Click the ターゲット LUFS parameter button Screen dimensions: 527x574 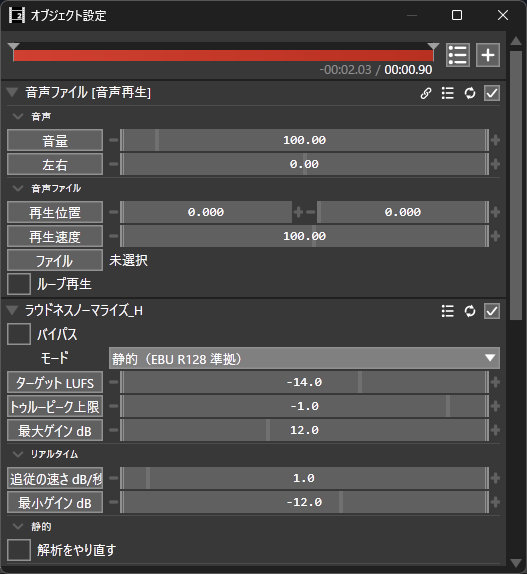pos(55,382)
